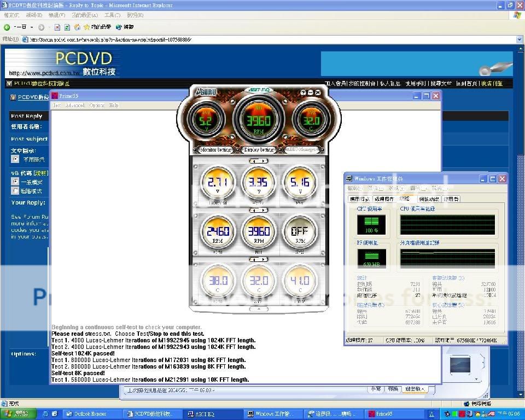Open the Media globe icon in IE toolbar
The image size is (525, 420).
point(119,27)
